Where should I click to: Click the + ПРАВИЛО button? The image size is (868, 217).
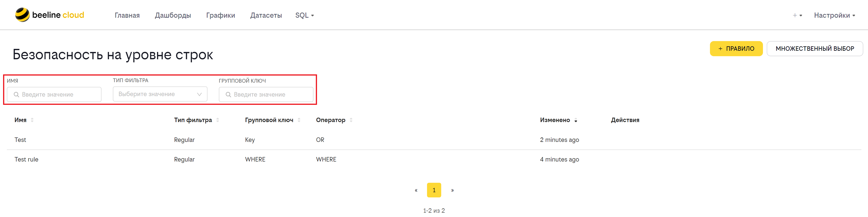pyautogui.click(x=736, y=49)
